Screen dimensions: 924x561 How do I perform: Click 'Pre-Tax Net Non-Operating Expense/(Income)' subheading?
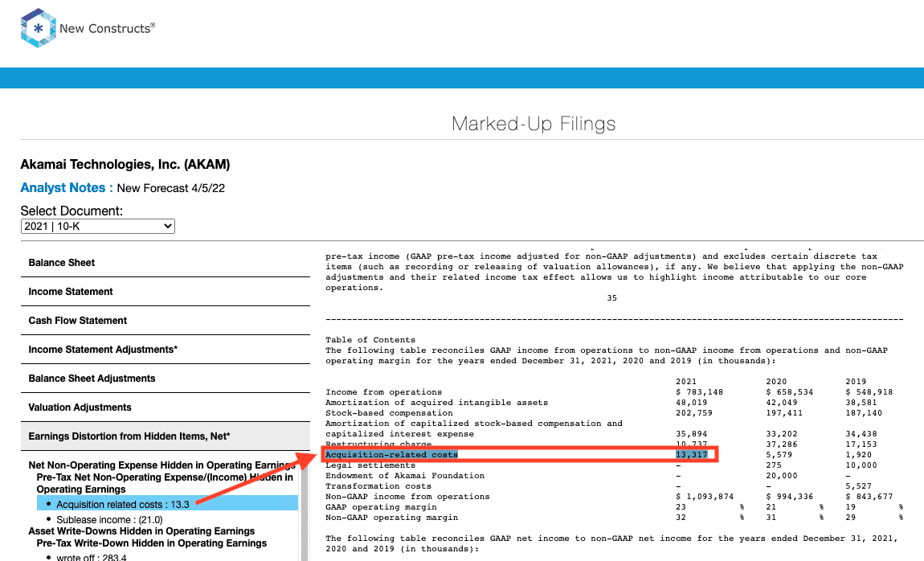click(x=165, y=483)
